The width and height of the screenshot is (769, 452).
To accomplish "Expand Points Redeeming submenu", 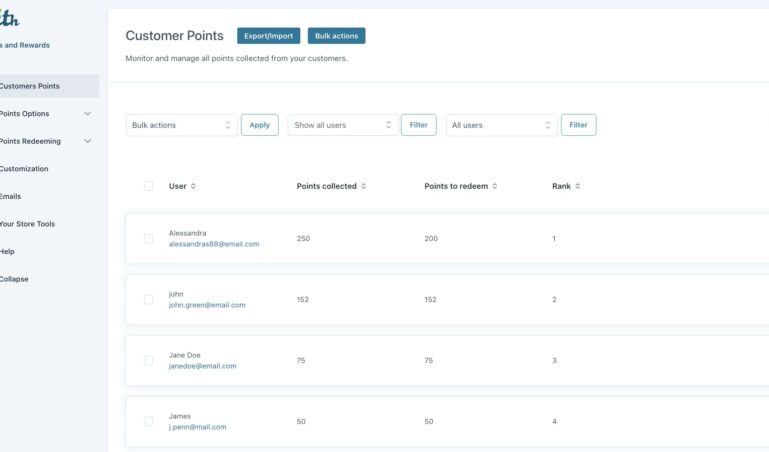I will click(87, 141).
